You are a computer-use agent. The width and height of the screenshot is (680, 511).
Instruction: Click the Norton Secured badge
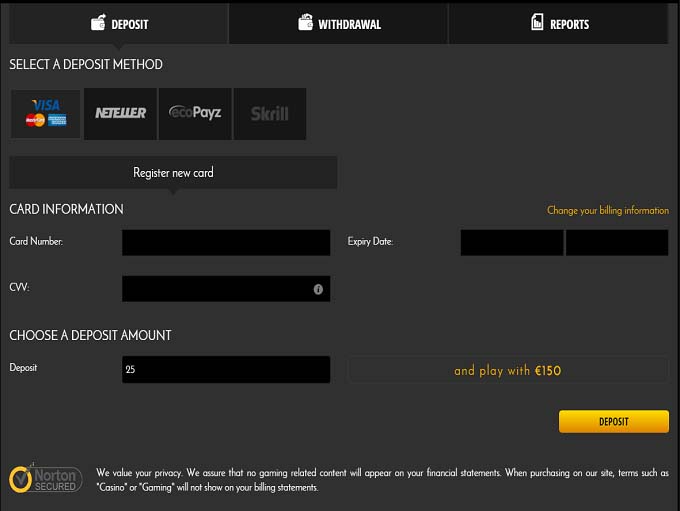coord(43,479)
